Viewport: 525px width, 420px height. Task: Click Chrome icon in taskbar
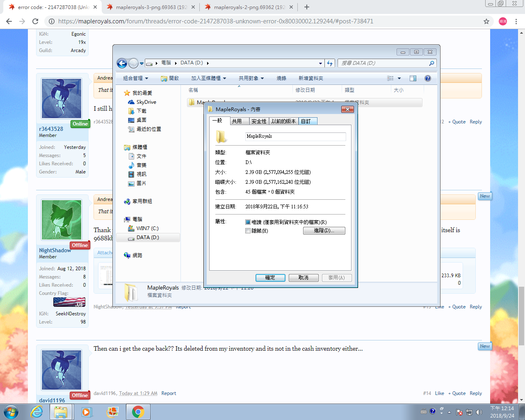pyautogui.click(x=138, y=412)
